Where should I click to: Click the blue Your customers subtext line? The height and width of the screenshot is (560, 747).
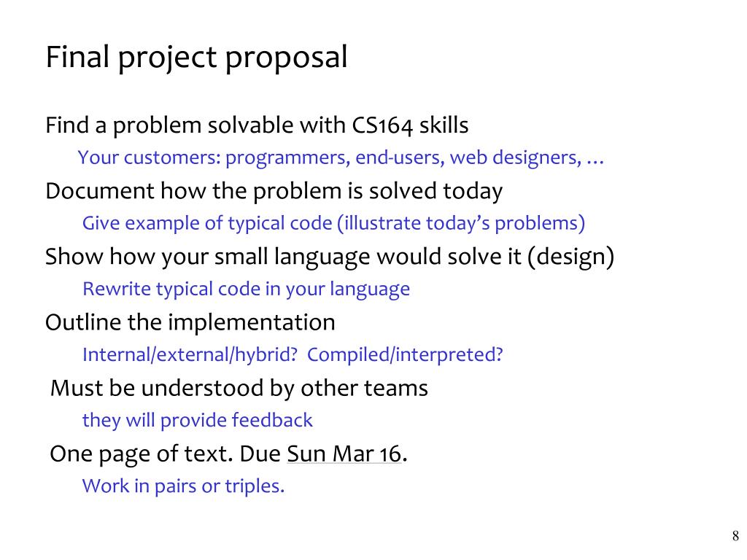coord(341,157)
